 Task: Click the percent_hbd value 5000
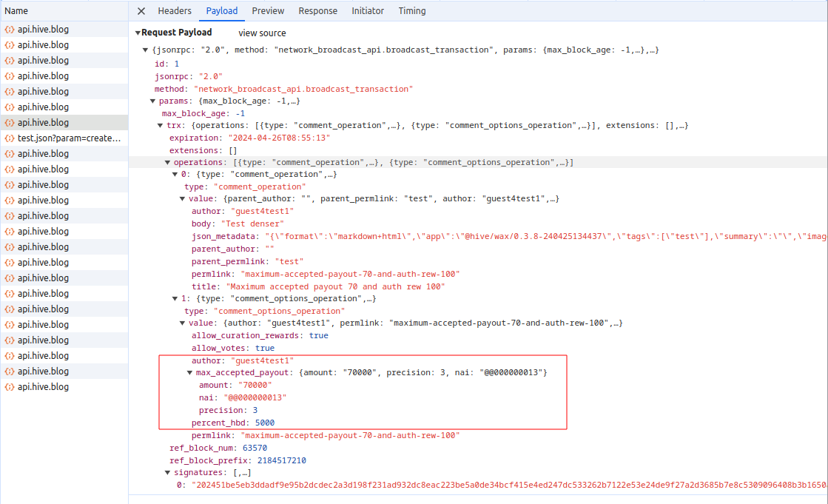pyautogui.click(x=264, y=423)
